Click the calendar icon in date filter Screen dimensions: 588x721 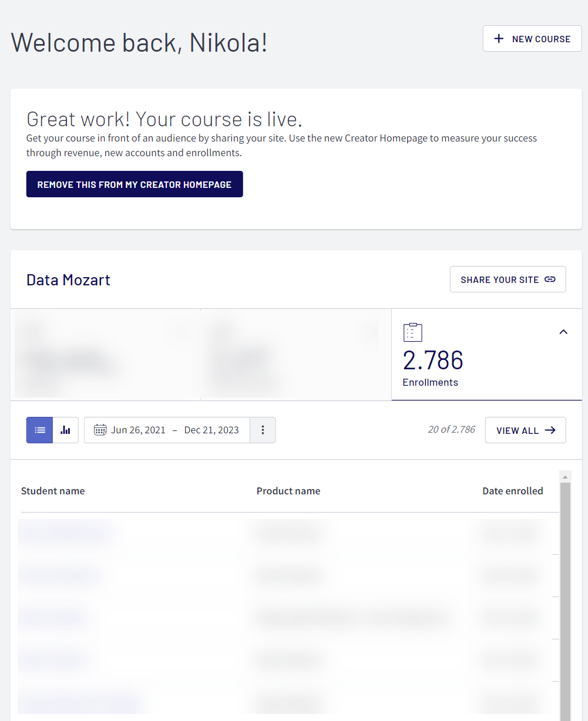[x=101, y=430]
